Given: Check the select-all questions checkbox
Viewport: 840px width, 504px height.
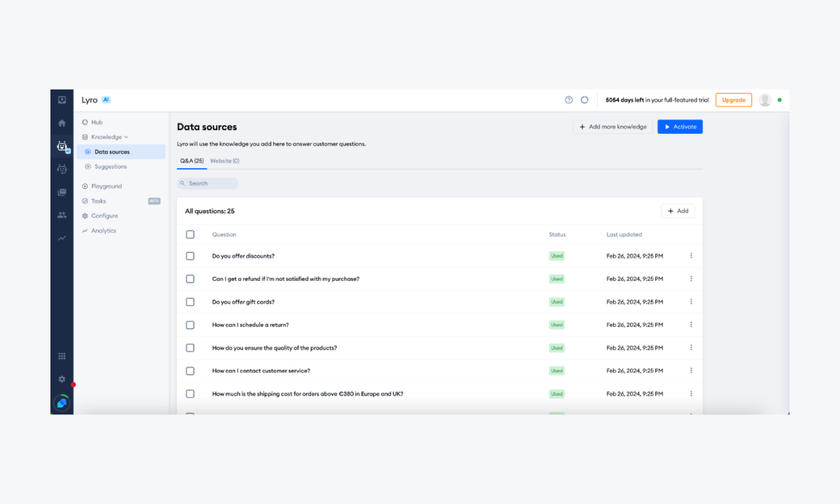Looking at the screenshot, I should (x=190, y=234).
